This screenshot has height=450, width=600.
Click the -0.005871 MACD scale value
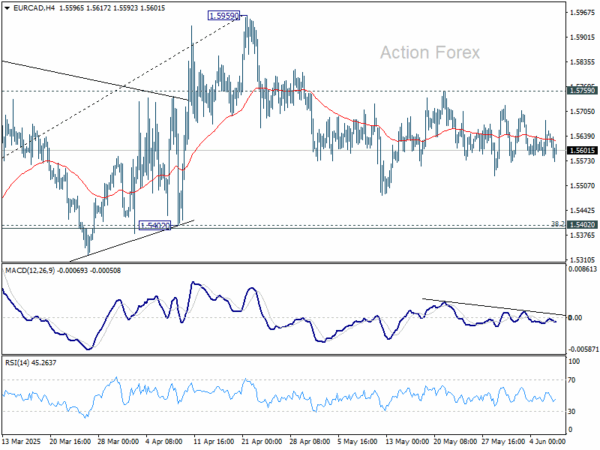[582, 349]
